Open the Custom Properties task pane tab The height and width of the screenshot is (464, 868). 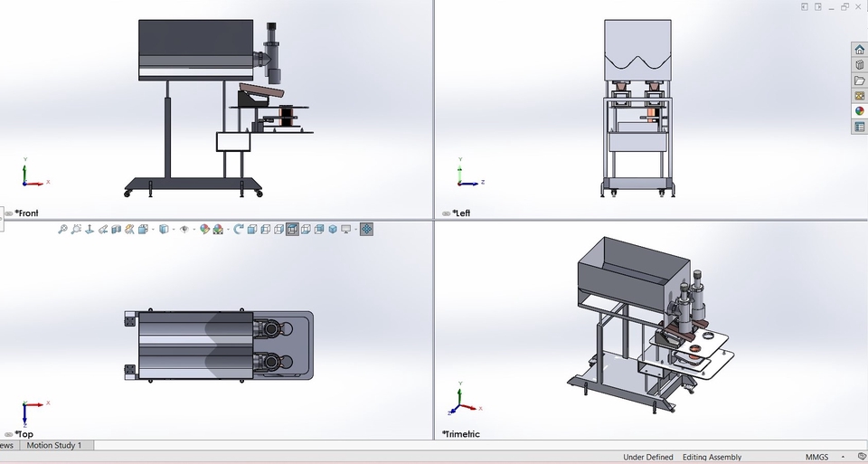[x=860, y=127]
